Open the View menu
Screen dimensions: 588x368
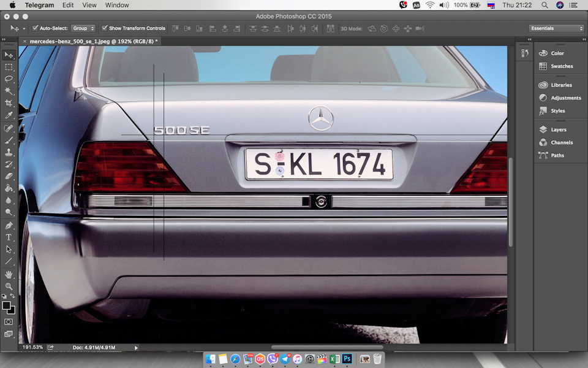[89, 5]
